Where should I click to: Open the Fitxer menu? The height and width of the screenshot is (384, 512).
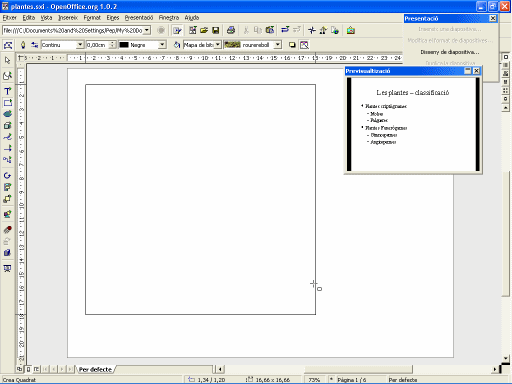(x=9, y=18)
